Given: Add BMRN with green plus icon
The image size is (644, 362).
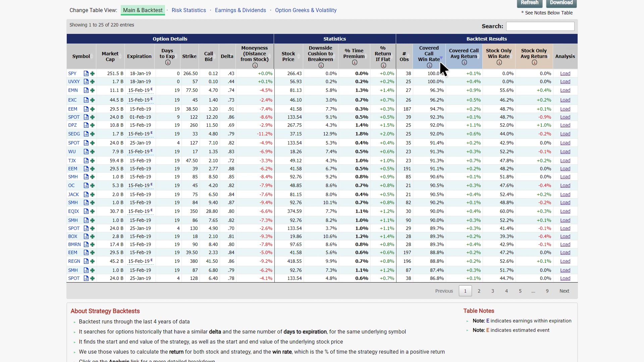Looking at the screenshot, I should (93, 244).
